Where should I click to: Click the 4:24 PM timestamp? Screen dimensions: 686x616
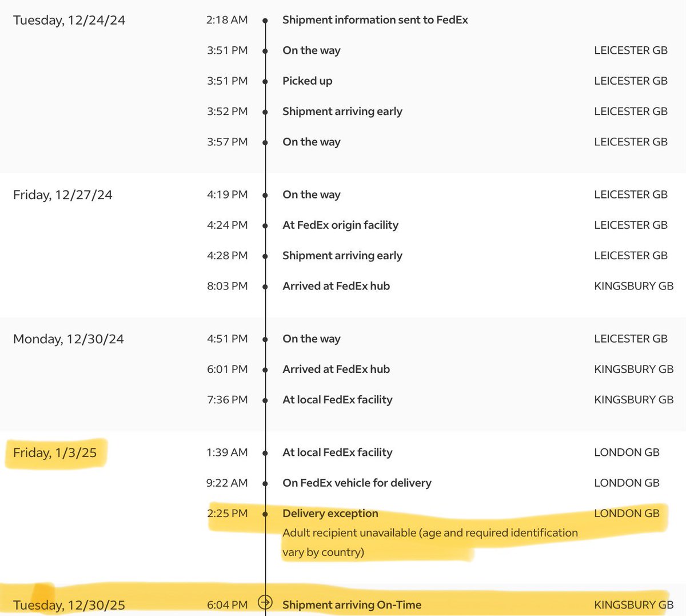228,225
